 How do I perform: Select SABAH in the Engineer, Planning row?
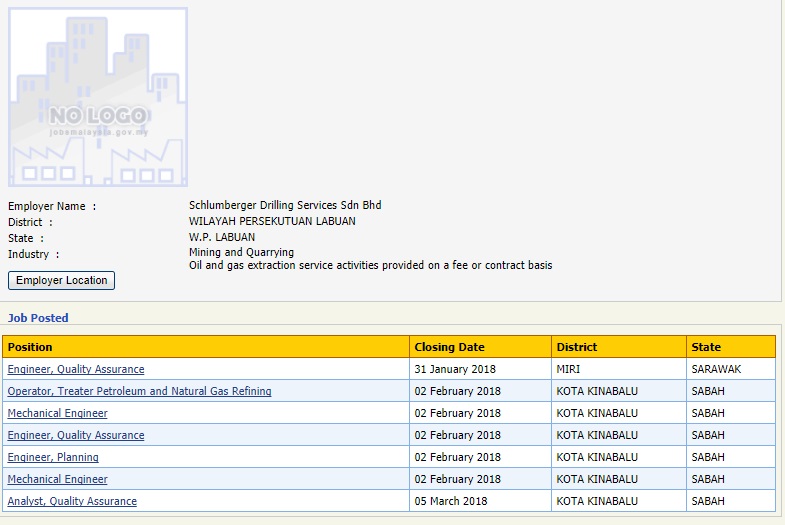[708, 457]
